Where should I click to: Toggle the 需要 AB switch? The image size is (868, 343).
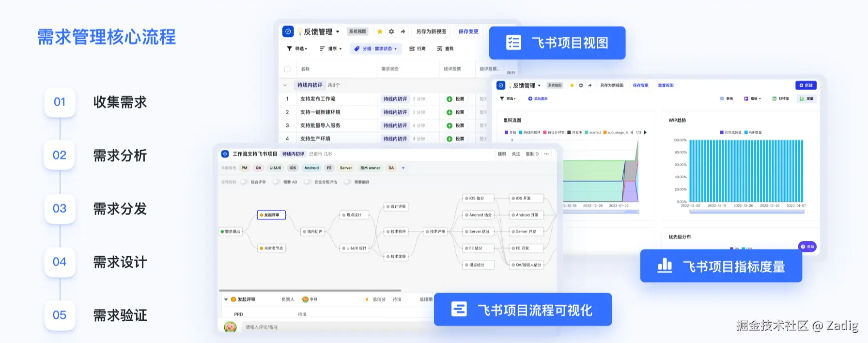(277, 182)
